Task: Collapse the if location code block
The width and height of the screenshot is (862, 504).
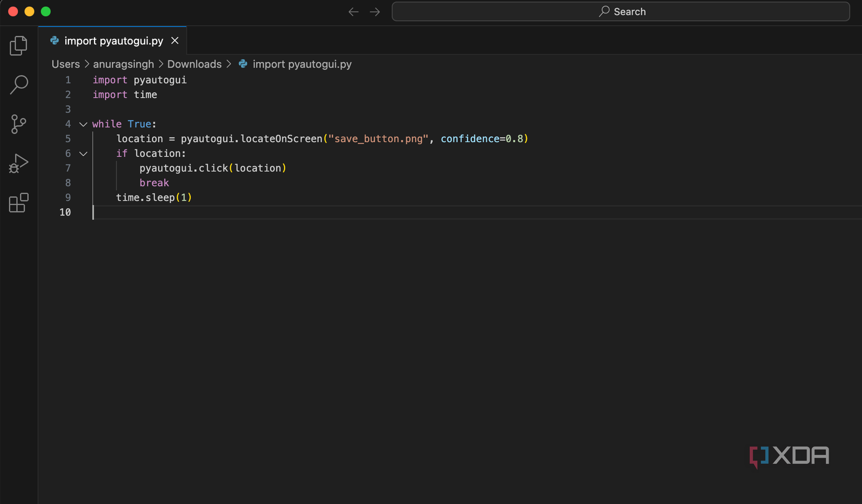Action: (x=83, y=154)
